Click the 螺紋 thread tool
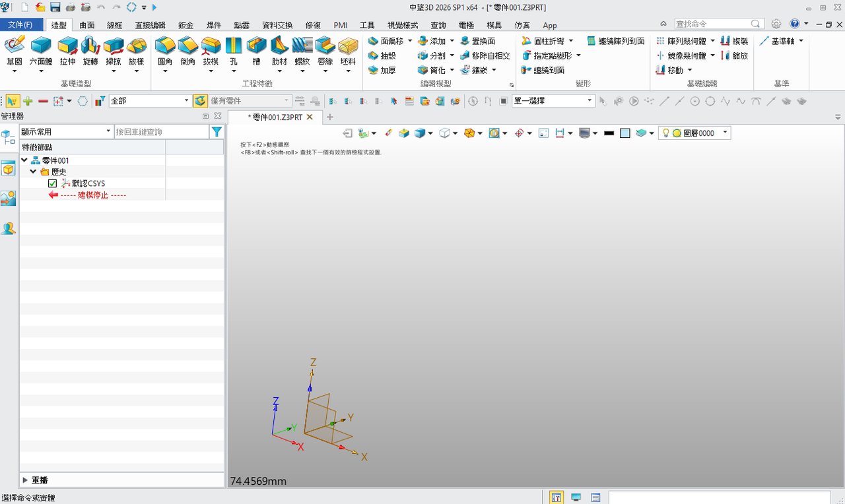This screenshot has width=845, height=504. click(x=302, y=51)
